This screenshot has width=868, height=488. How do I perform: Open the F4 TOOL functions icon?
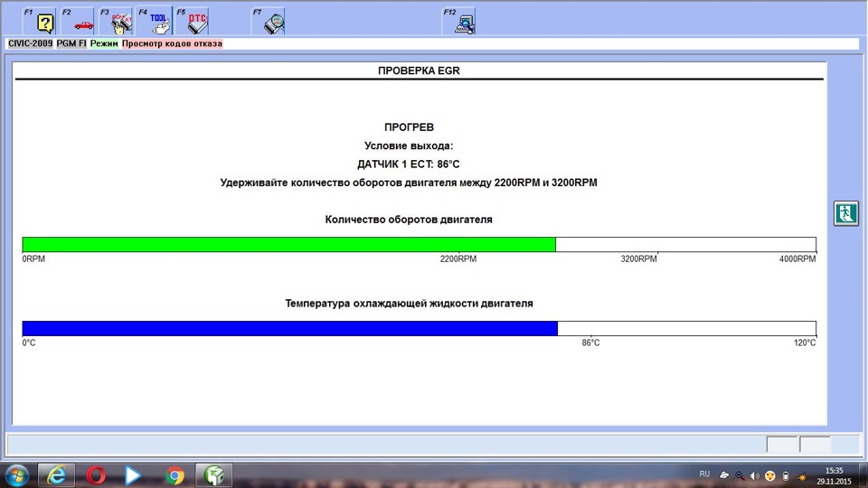pos(154,21)
